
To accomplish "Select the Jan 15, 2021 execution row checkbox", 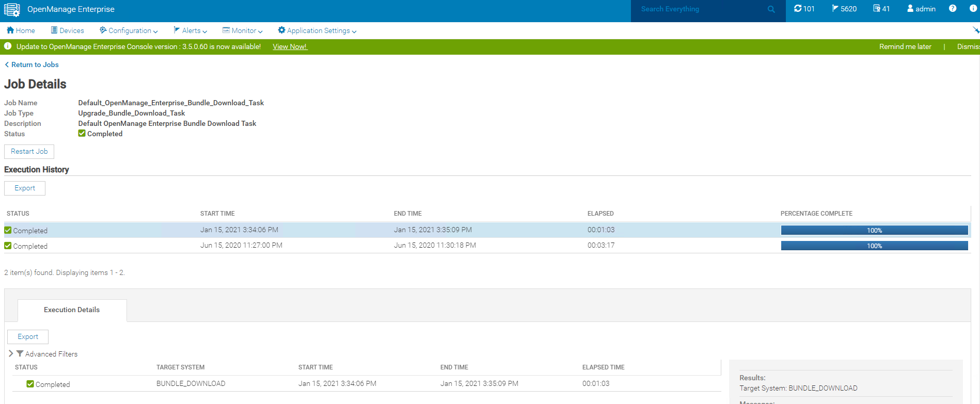I will (8, 230).
